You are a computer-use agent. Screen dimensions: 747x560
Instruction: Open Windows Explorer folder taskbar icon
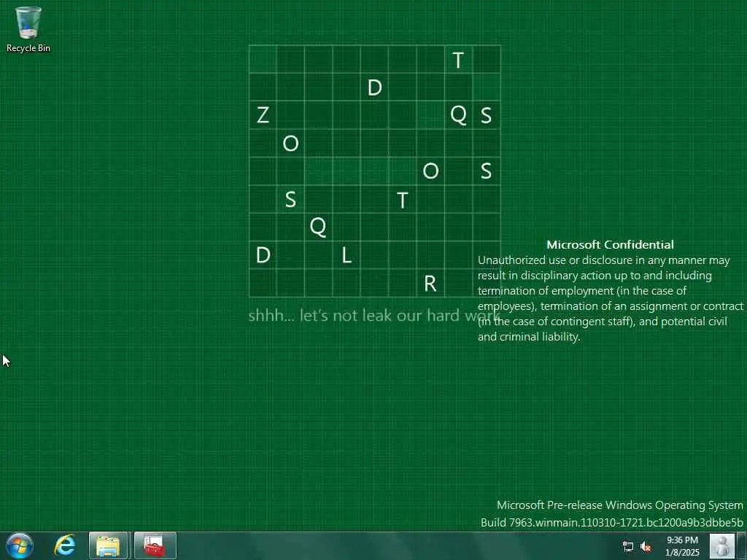tap(108, 545)
